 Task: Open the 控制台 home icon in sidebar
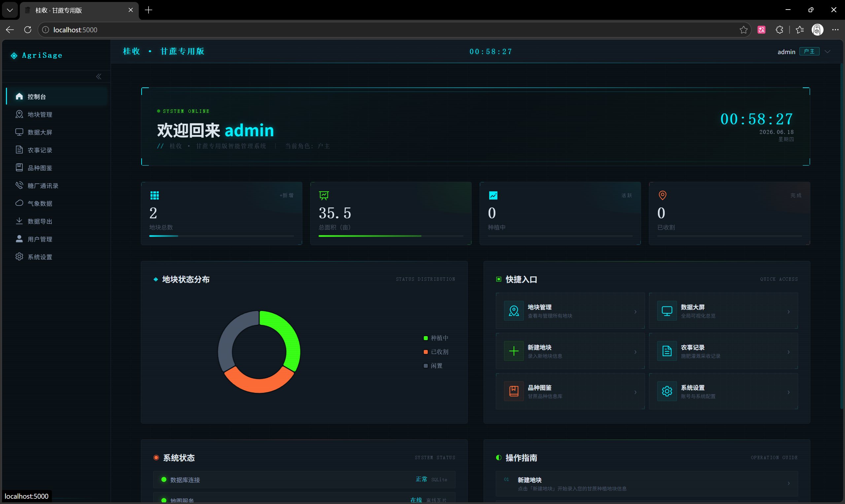point(19,96)
